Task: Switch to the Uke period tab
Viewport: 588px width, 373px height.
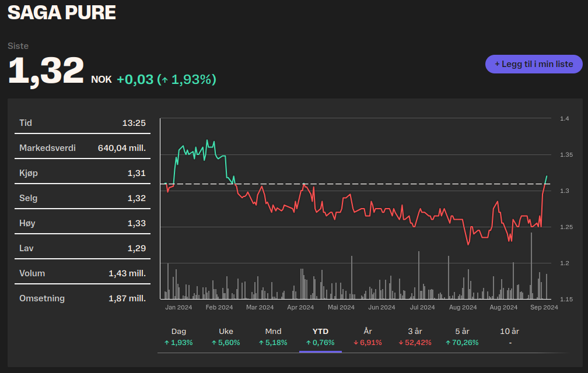Action: 226,337
